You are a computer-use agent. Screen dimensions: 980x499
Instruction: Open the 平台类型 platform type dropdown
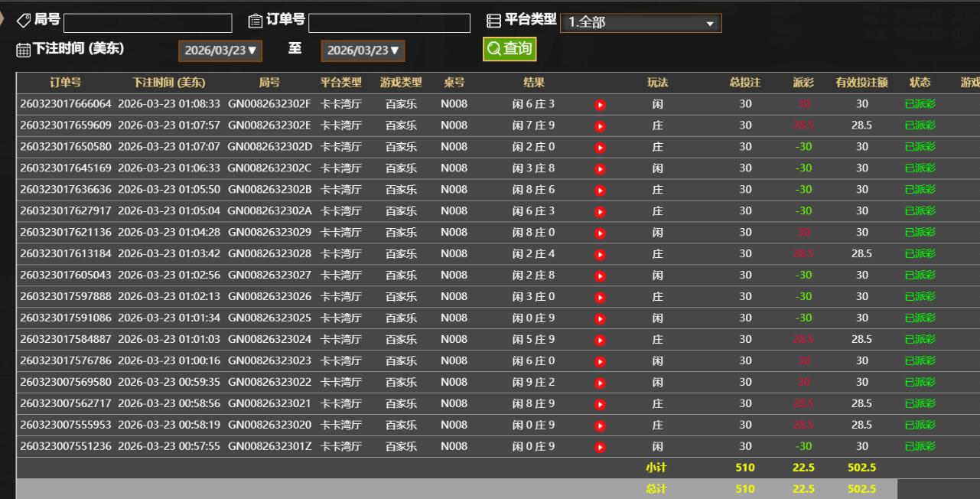click(x=640, y=23)
